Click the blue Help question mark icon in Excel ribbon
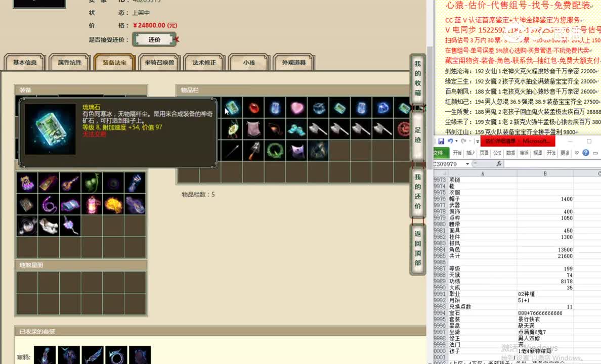 [585, 153]
